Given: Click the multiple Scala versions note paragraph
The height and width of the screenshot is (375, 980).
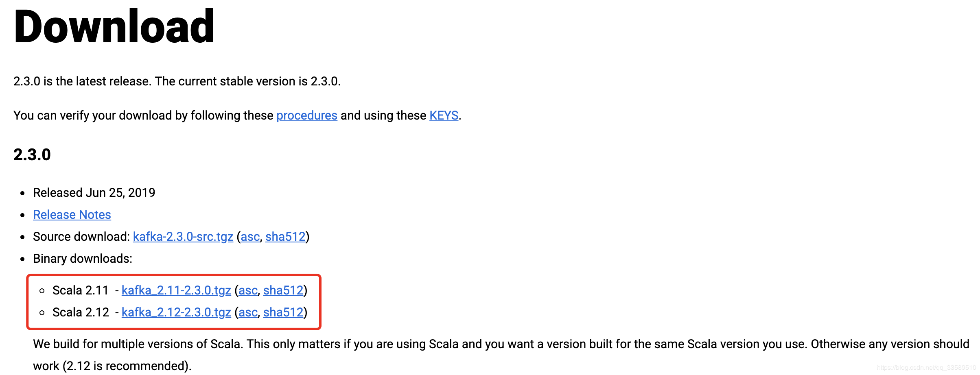Looking at the screenshot, I should coord(501,344).
